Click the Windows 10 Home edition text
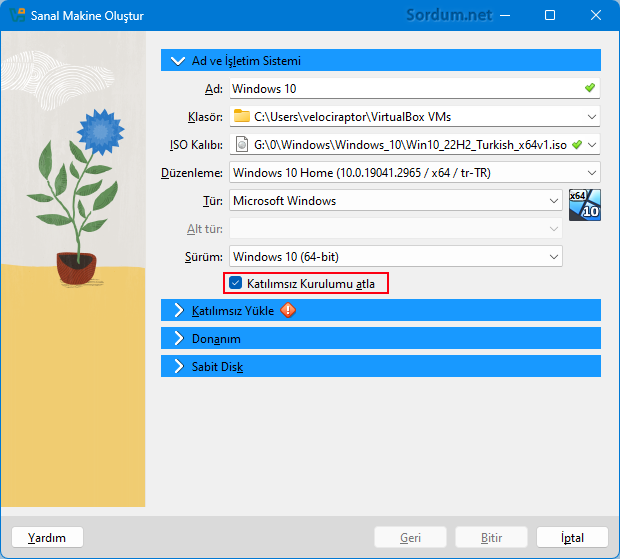The image size is (620, 559). (361, 173)
